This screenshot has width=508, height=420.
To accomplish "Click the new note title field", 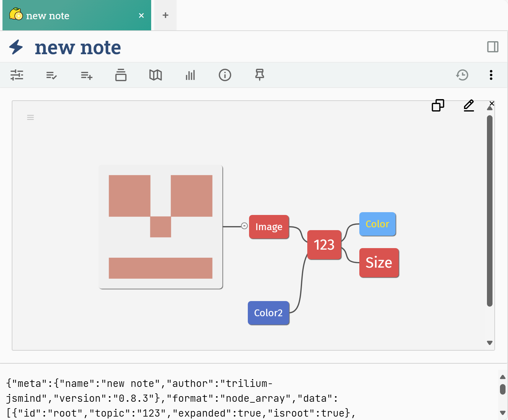I will tap(78, 47).
